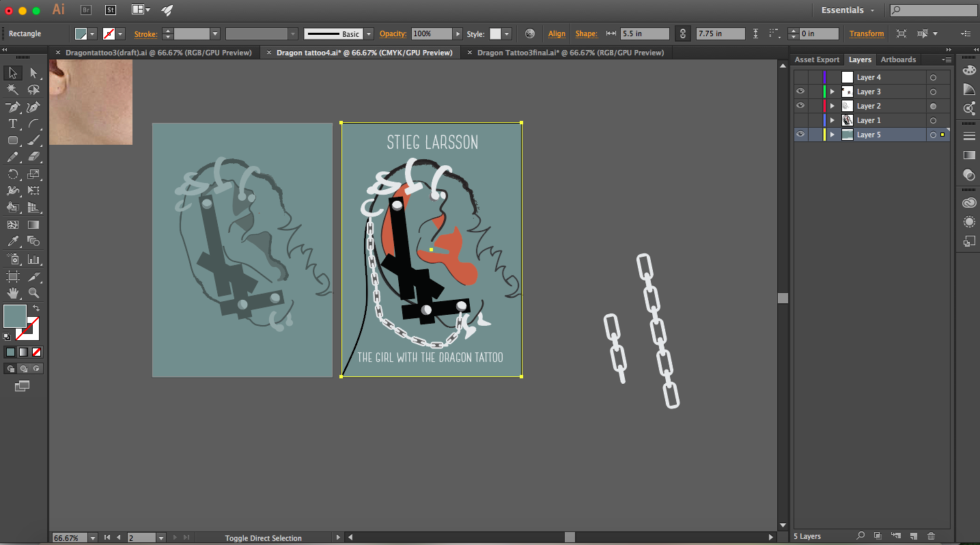The width and height of the screenshot is (980, 545).
Task: Click the Fill color swatch in toolbox
Action: [15, 317]
